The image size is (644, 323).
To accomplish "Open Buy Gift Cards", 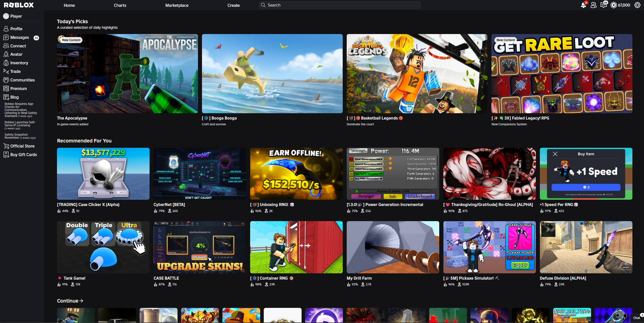I will 24,155.
